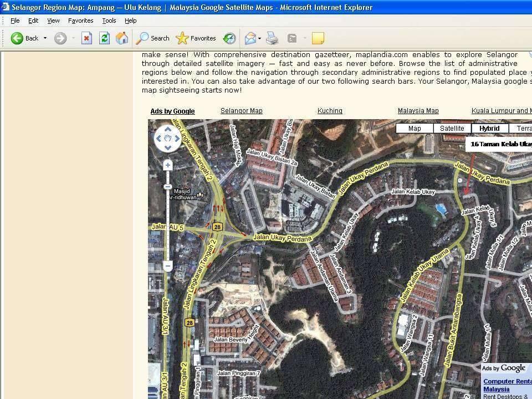The height and width of the screenshot is (399, 532).
Task: Open the Tools menu
Action: pyautogui.click(x=109, y=21)
